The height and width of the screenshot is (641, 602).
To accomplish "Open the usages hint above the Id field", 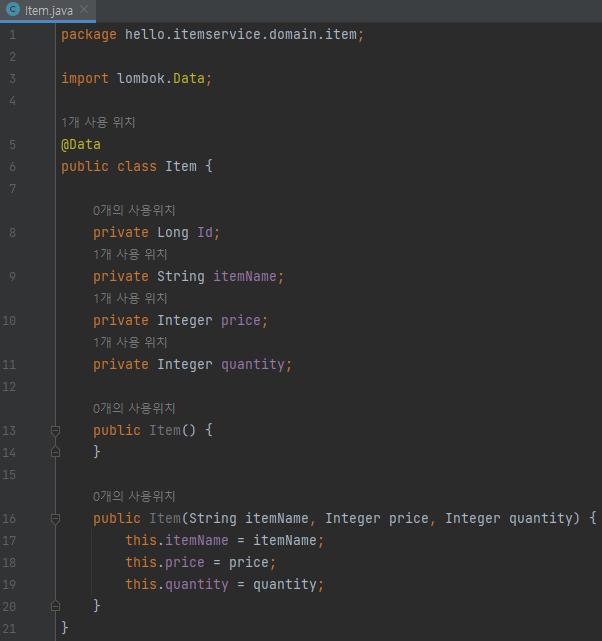I will (x=134, y=211).
